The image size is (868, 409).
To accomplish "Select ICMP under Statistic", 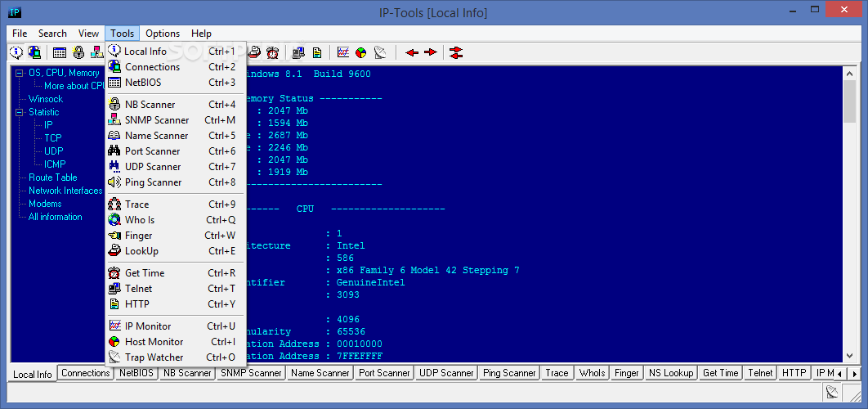I will [x=55, y=164].
